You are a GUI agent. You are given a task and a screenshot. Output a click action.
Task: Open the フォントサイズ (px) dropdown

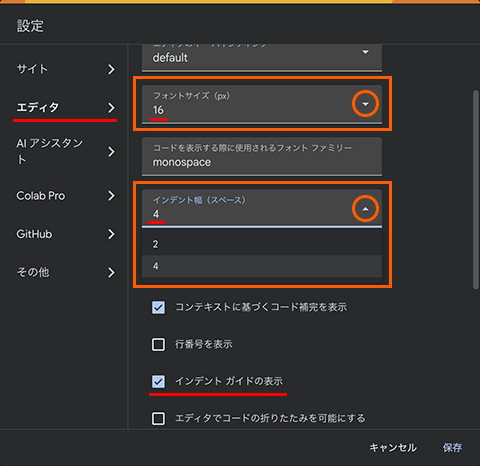262,104
